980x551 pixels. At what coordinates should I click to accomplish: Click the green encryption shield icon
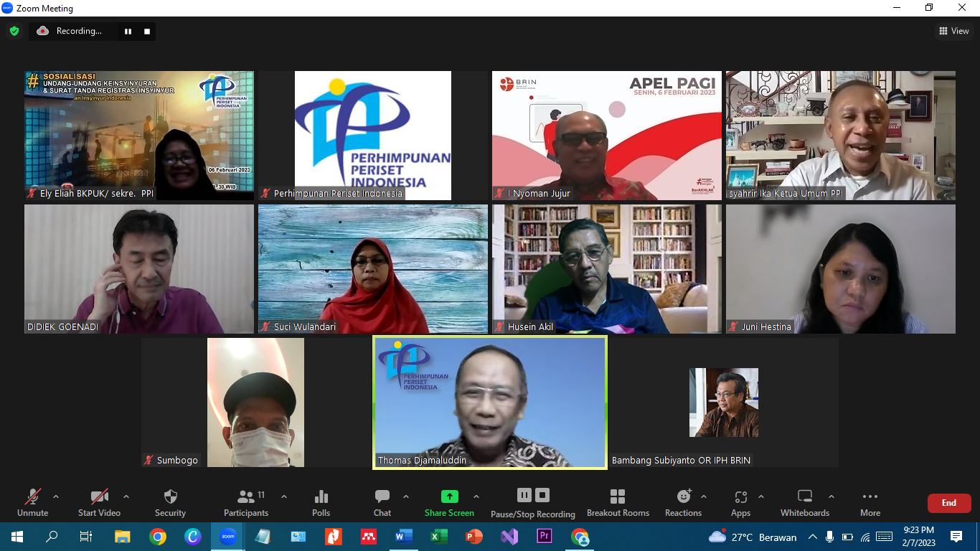(14, 31)
